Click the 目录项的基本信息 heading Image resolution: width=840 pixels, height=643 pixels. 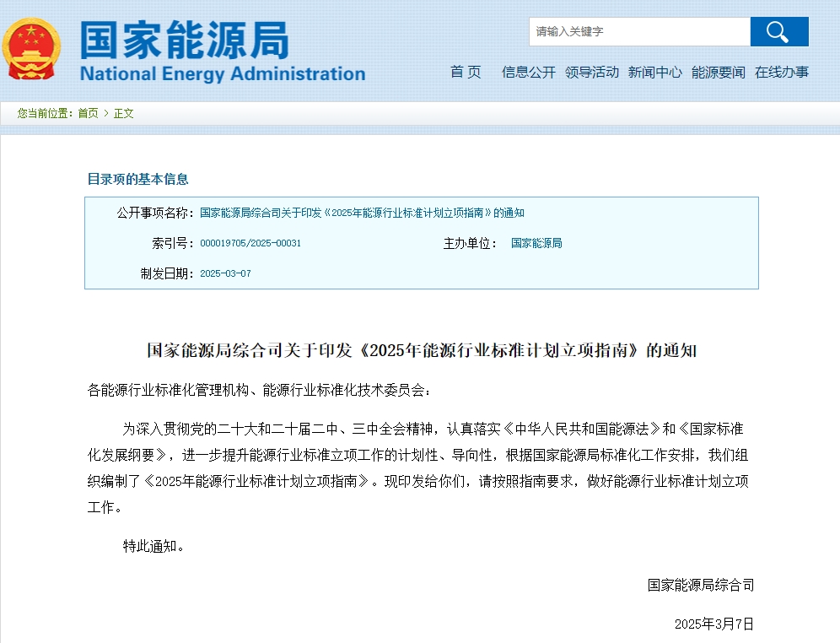pos(137,179)
